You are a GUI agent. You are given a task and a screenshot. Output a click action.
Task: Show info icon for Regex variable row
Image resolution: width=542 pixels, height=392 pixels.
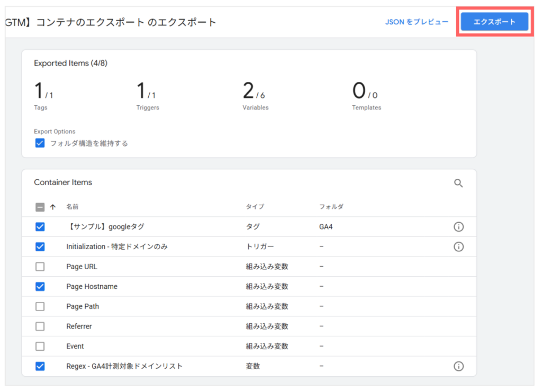point(459,366)
